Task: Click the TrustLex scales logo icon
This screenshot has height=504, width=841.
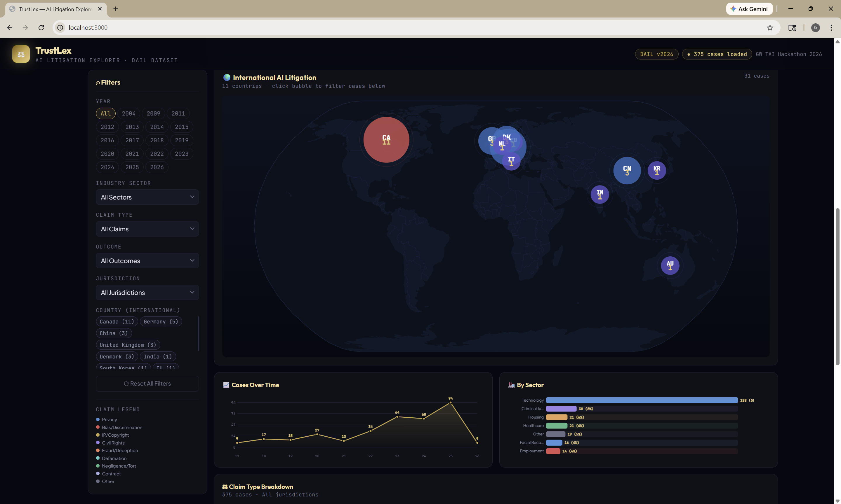Action: click(x=21, y=54)
